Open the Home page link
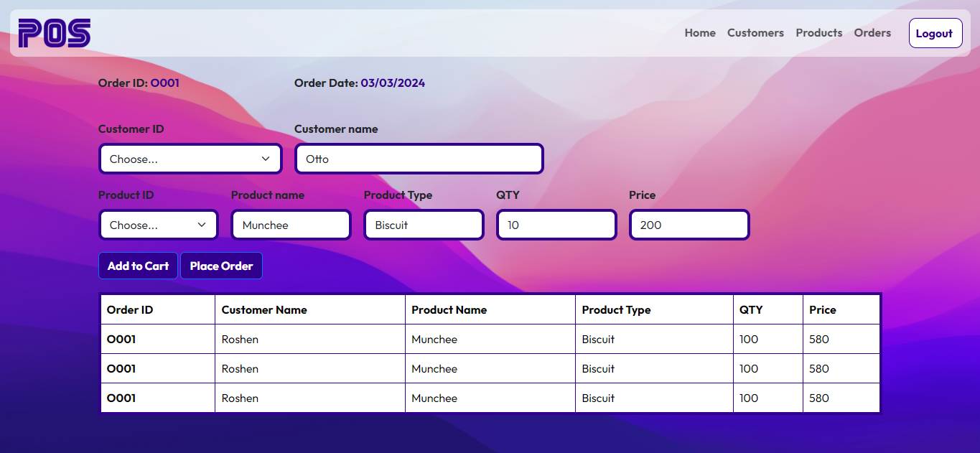Image resolution: width=980 pixels, height=453 pixels. 699,33
